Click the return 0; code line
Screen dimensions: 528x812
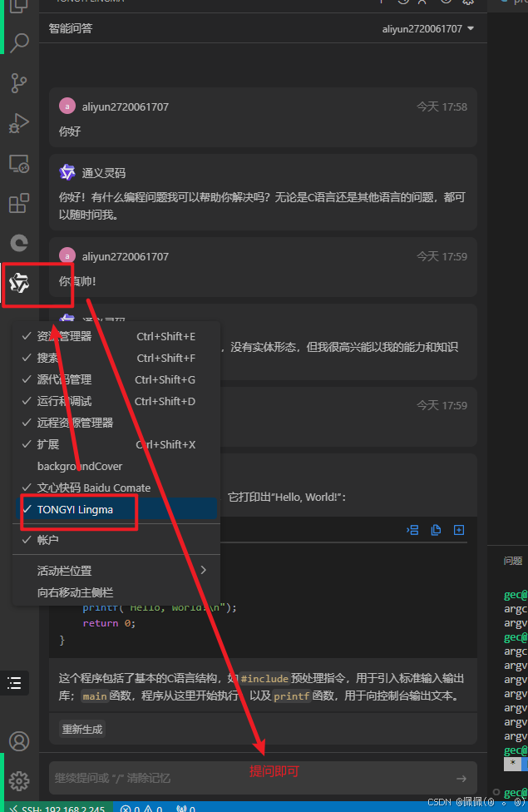click(x=109, y=623)
